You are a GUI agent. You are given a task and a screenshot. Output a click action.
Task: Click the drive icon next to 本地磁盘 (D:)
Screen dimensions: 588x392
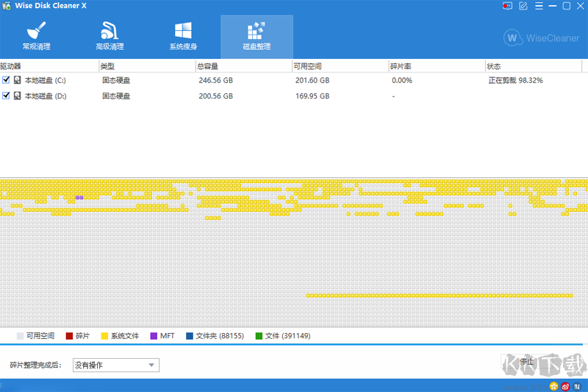pos(17,96)
